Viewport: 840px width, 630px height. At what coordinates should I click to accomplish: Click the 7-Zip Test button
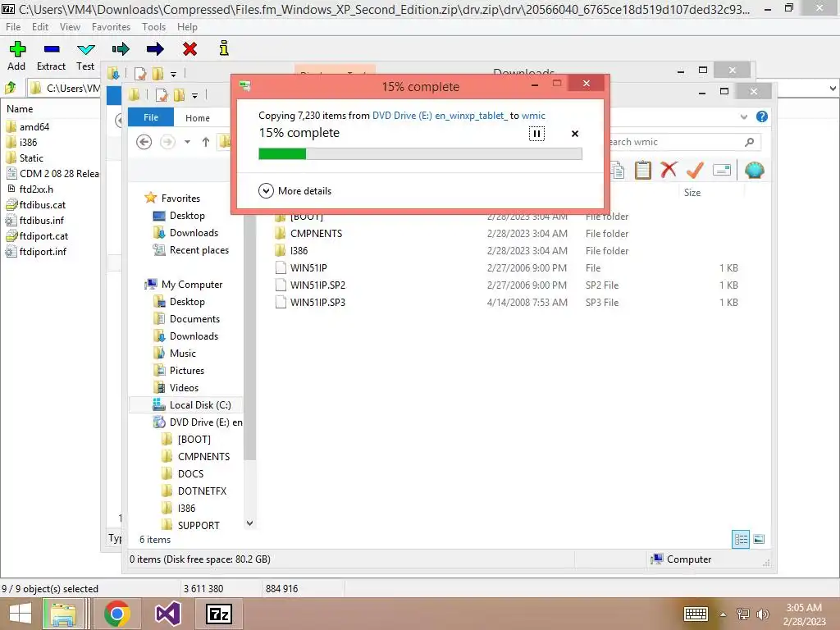pos(85,56)
